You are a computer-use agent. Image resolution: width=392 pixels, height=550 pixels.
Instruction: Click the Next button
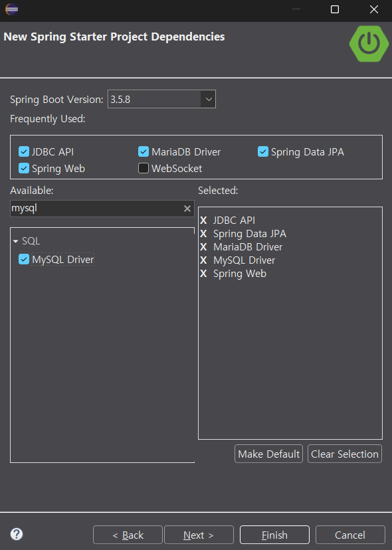(199, 535)
